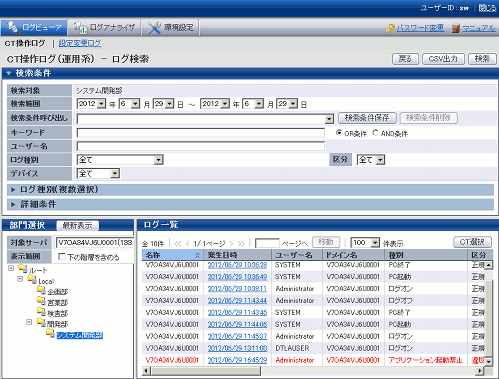
Task: Click the key icon for パスワード変更
Action: click(390, 28)
